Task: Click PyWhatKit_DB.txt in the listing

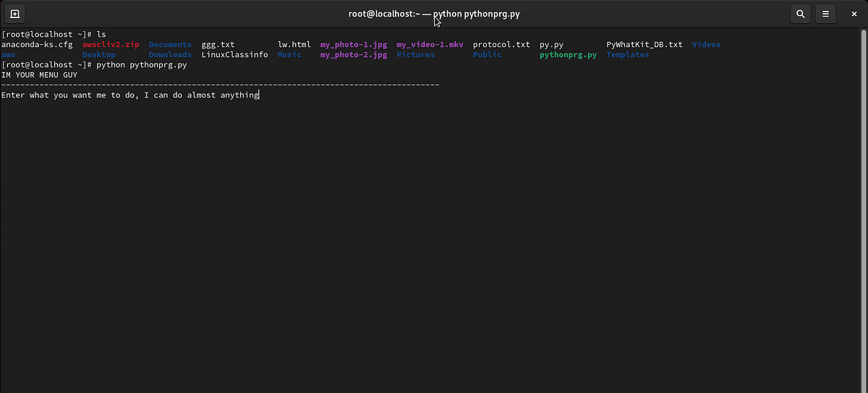Action: point(644,45)
